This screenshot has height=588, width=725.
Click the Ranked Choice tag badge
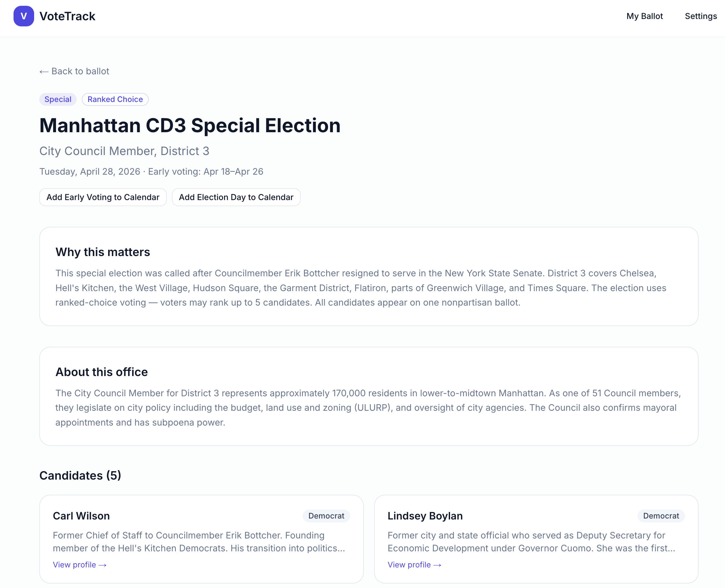[115, 99]
